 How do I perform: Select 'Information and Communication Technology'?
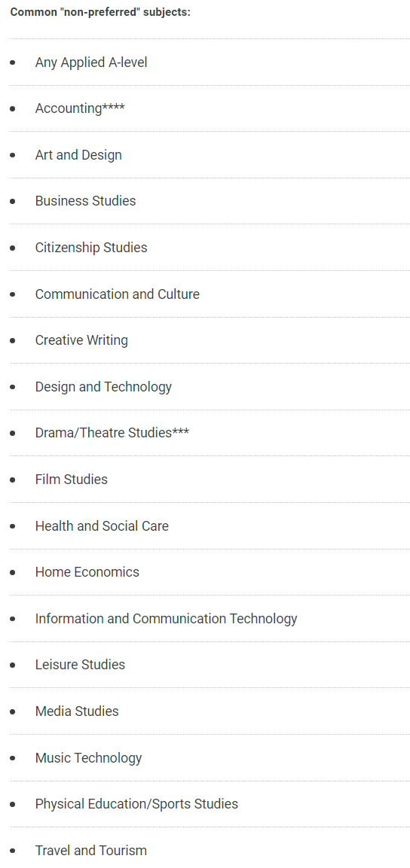(166, 618)
